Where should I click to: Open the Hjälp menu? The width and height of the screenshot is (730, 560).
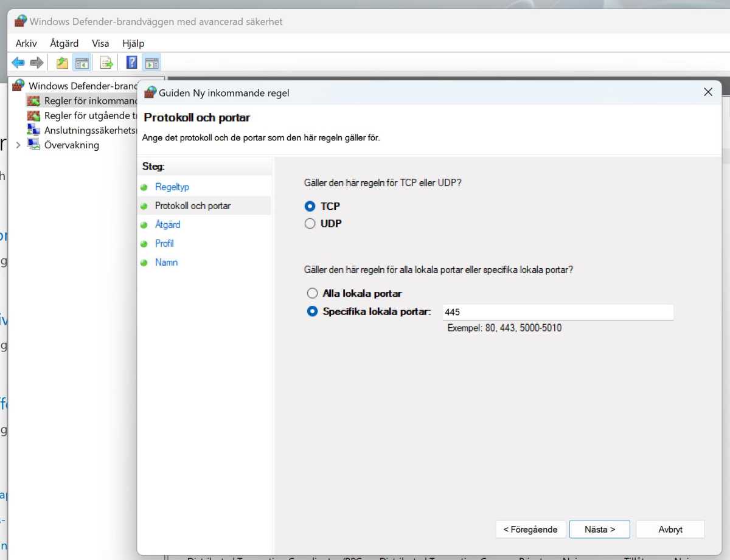pos(133,43)
